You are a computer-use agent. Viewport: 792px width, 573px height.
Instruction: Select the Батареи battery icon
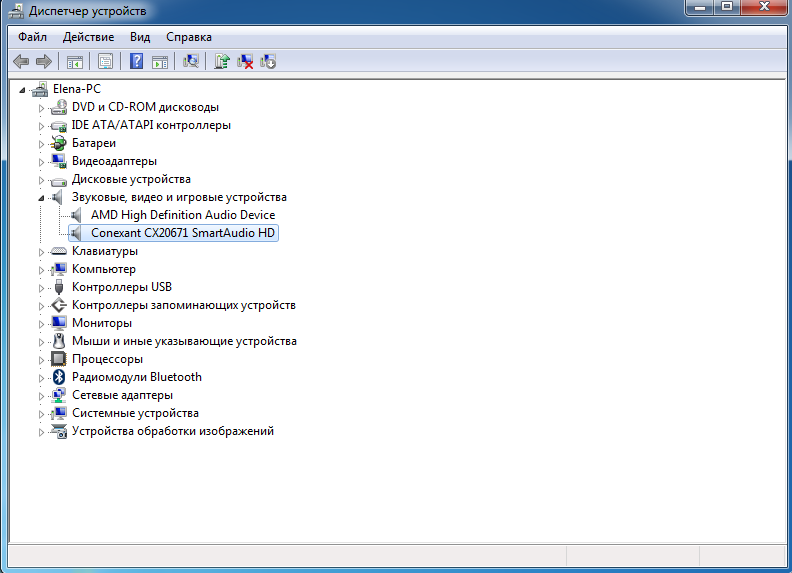pyautogui.click(x=59, y=143)
